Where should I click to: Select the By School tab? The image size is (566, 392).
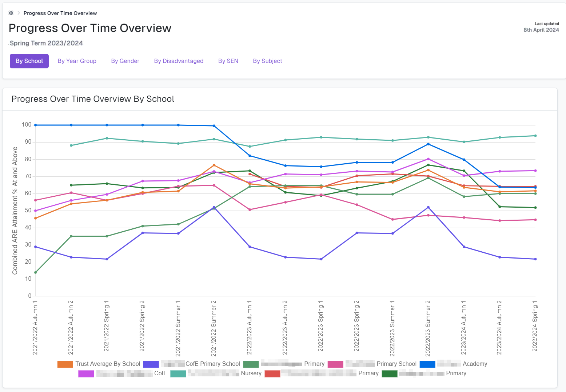[29, 61]
